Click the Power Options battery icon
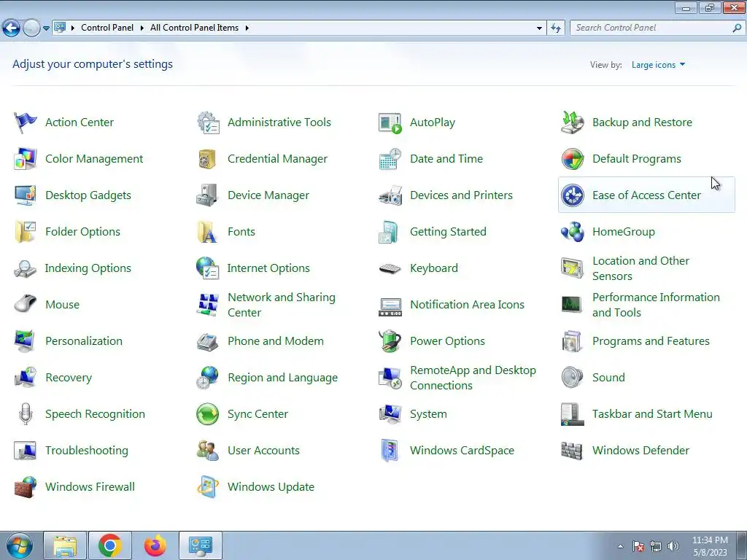This screenshot has width=747, height=560. pyautogui.click(x=390, y=341)
